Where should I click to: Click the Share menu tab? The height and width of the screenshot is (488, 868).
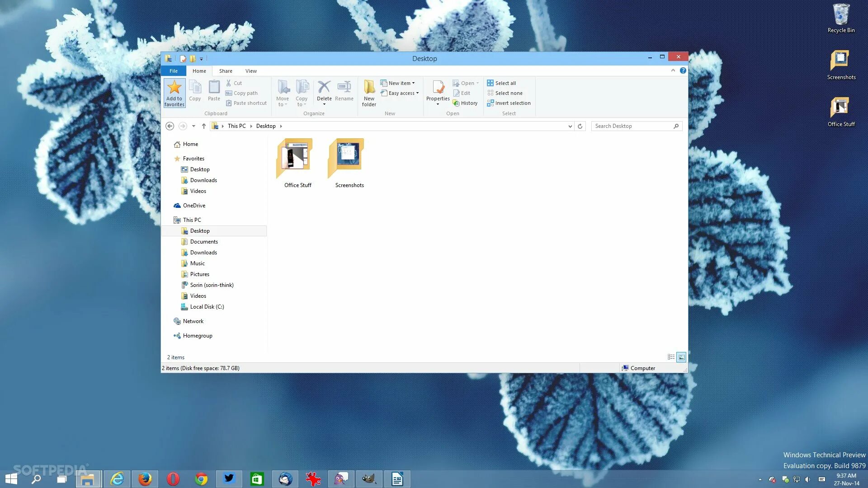(225, 71)
